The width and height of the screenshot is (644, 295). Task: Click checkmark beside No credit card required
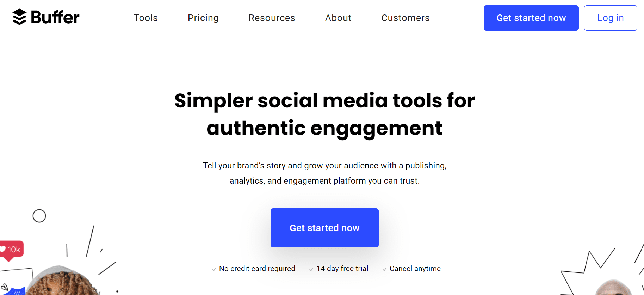coord(214,269)
